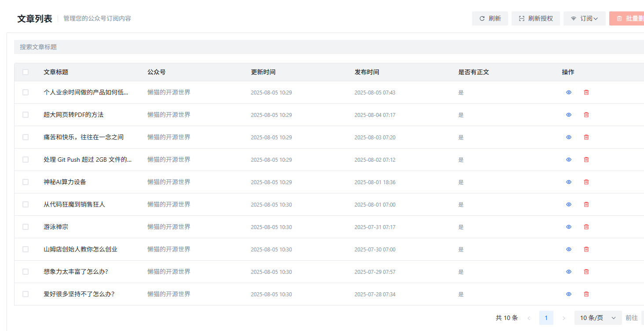View article 从代码狂魔到销售狂人
Image resolution: width=644 pixels, height=331 pixels.
pyautogui.click(x=569, y=204)
